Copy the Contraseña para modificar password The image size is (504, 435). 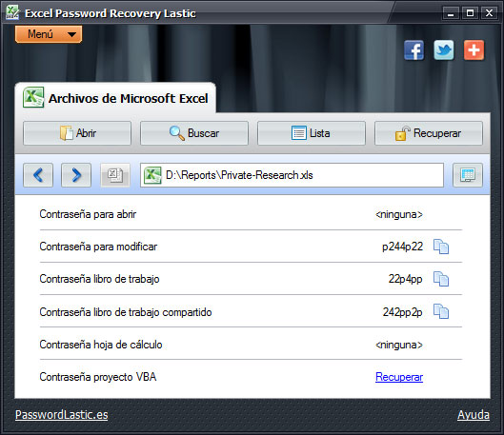click(x=441, y=247)
